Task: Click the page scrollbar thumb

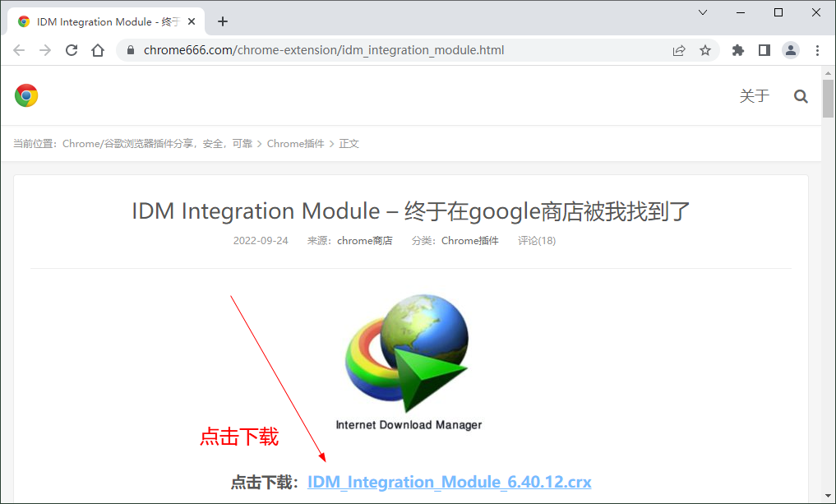Action: pos(828,98)
